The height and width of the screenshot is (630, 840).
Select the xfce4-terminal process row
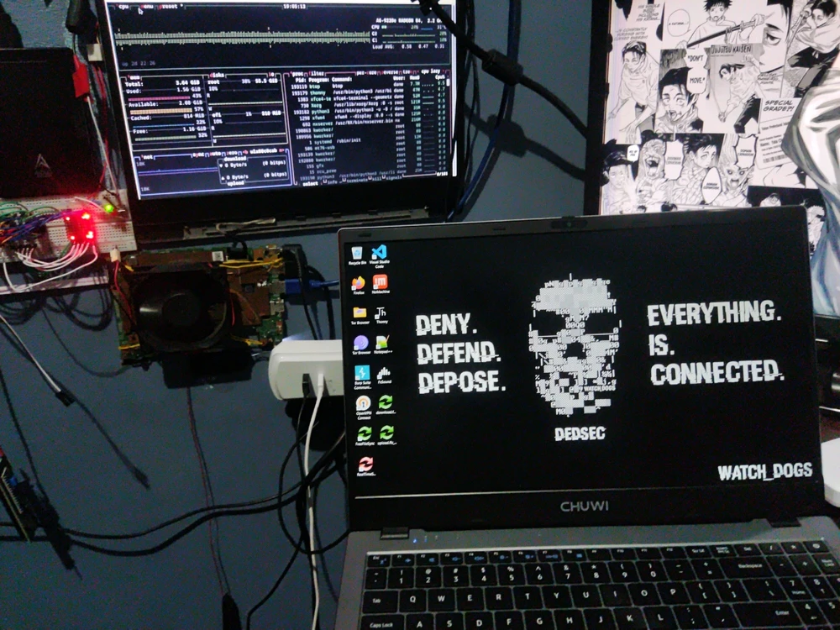click(x=369, y=98)
